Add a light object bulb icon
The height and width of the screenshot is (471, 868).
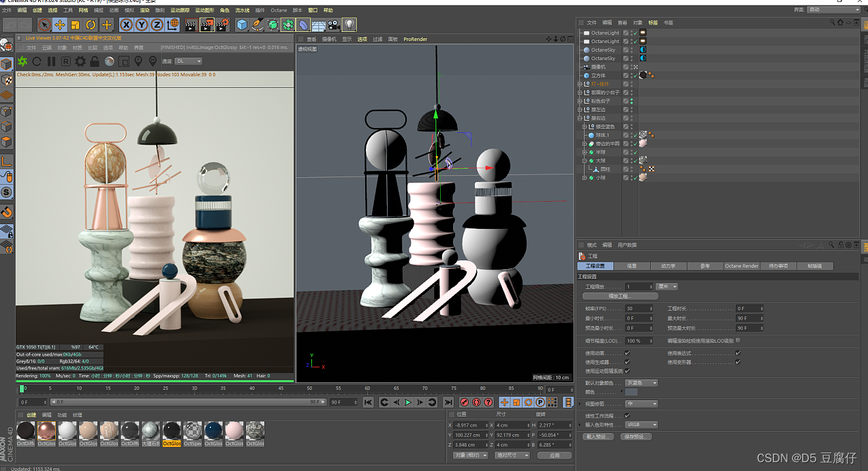tap(350, 25)
